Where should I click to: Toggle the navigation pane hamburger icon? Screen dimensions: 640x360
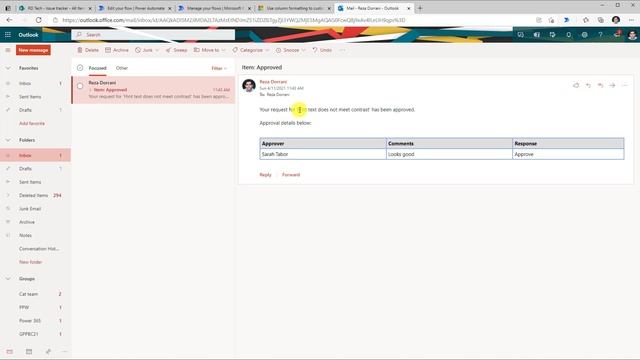[8, 50]
